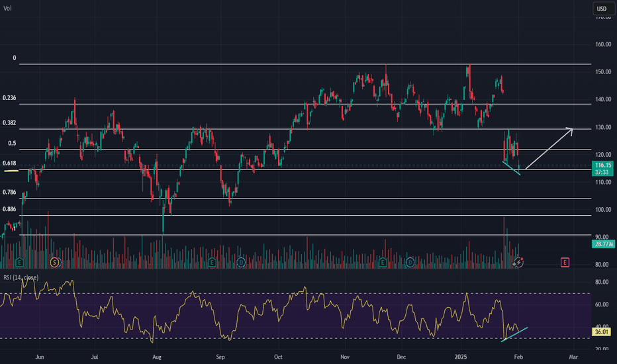Click the 150.00 price axis label

pyautogui.click(x=603, y=72)
